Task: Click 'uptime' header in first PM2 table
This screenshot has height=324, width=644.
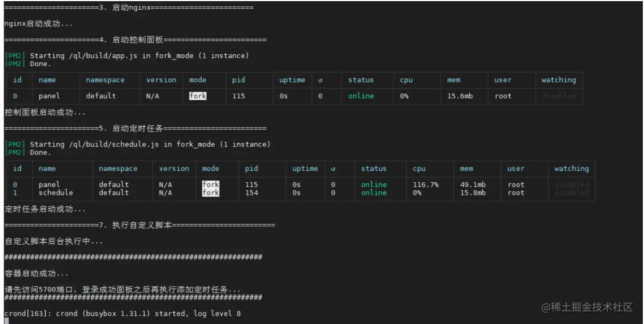Action: click(292, 79)
